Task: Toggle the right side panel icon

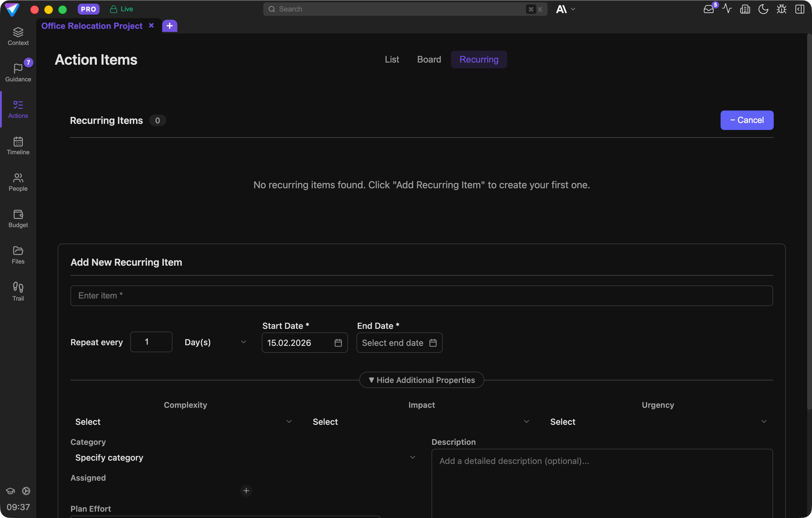Action: (x=800, y=9)
